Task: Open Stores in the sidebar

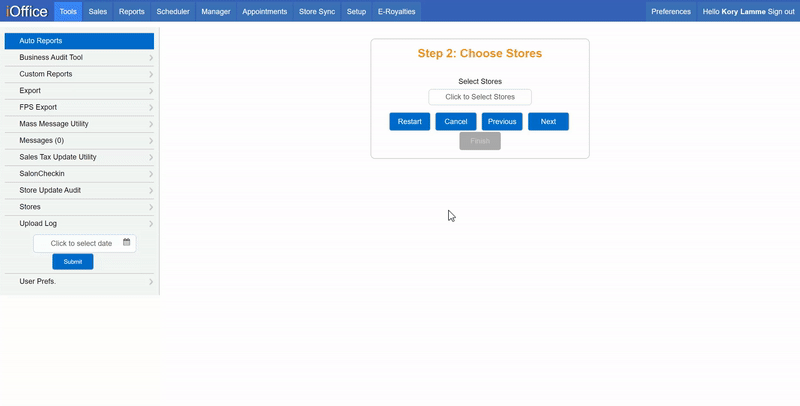Action: click(x=79, y=207)
